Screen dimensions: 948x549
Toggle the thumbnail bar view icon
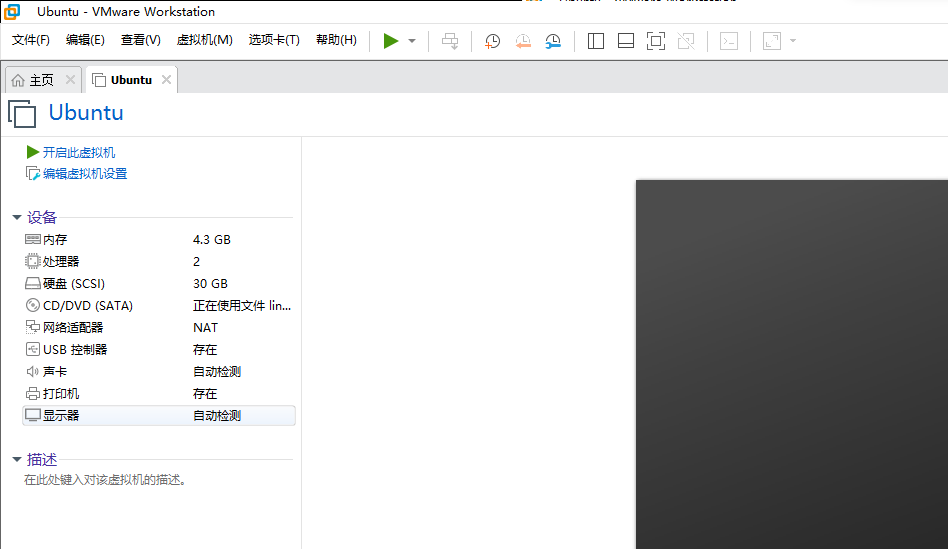pos(626,41)
